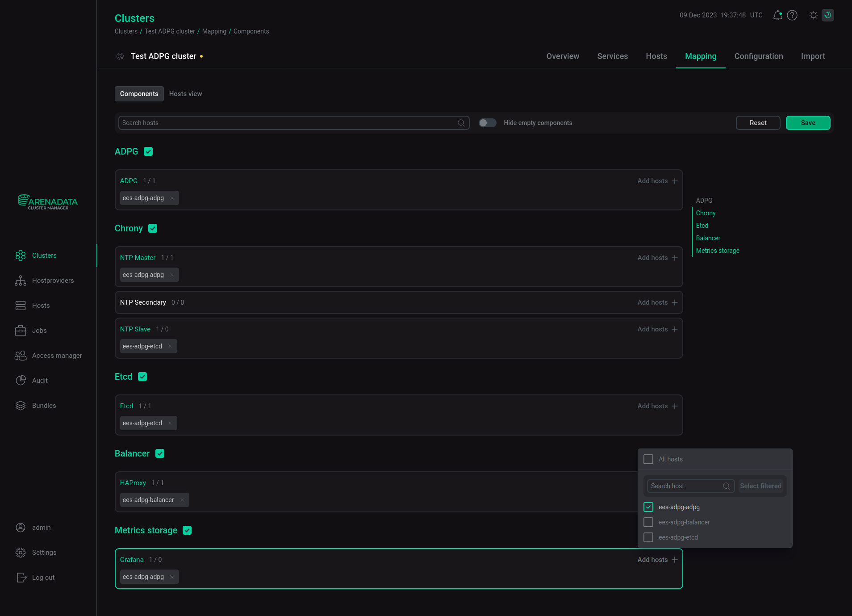Open Jobs sidebar icon
This screenshot has width=852, height=616.
(x=21, y=331)
